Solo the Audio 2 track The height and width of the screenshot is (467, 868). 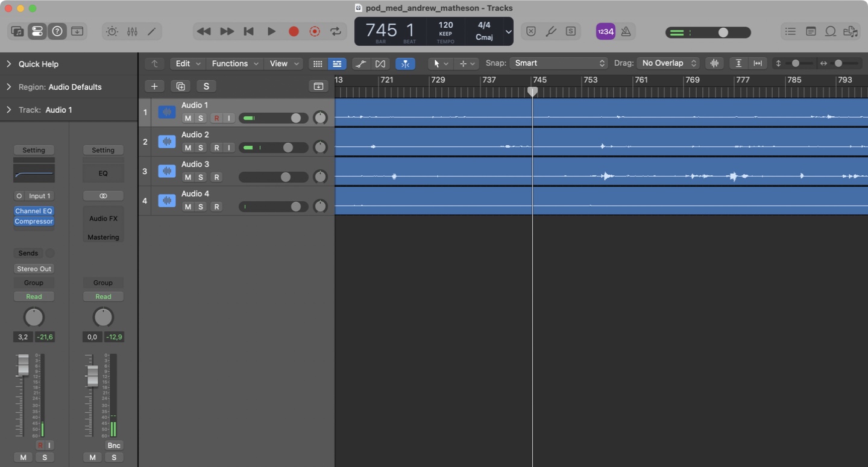pos(201,148)
